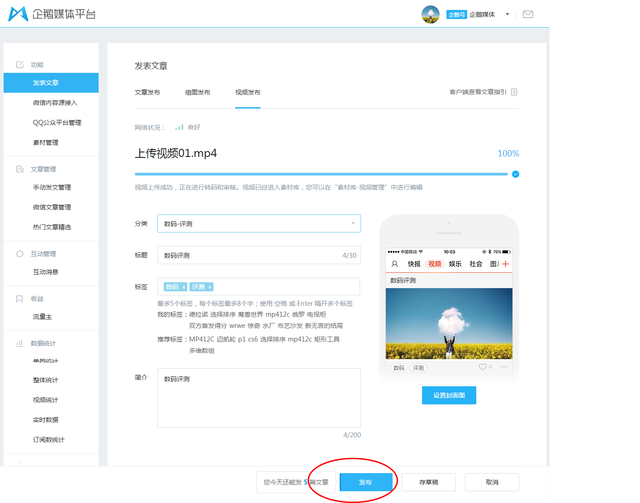Click the 发布 publish button
This screenshot has width=640, height=503.
[x=365, y=482]
